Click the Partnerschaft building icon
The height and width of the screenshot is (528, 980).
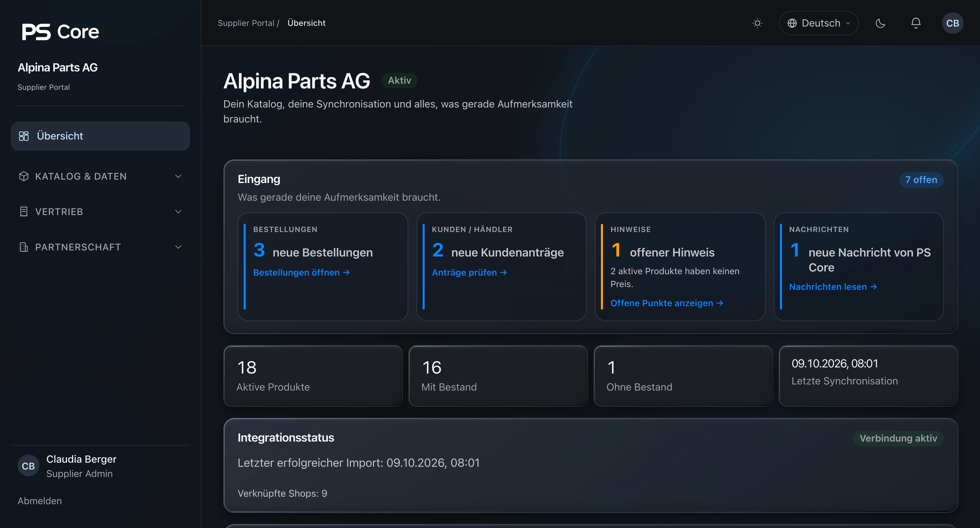(24, 247)
